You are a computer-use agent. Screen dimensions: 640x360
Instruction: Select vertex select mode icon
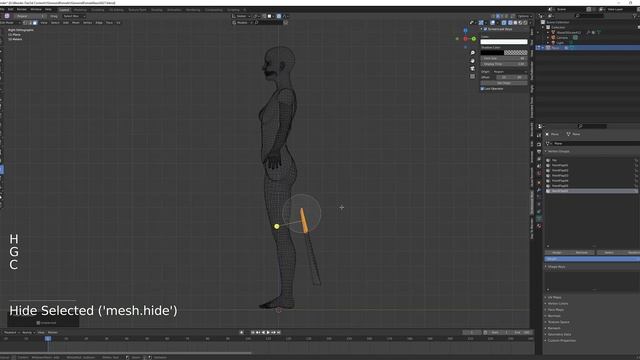click(x=25, y=23)
